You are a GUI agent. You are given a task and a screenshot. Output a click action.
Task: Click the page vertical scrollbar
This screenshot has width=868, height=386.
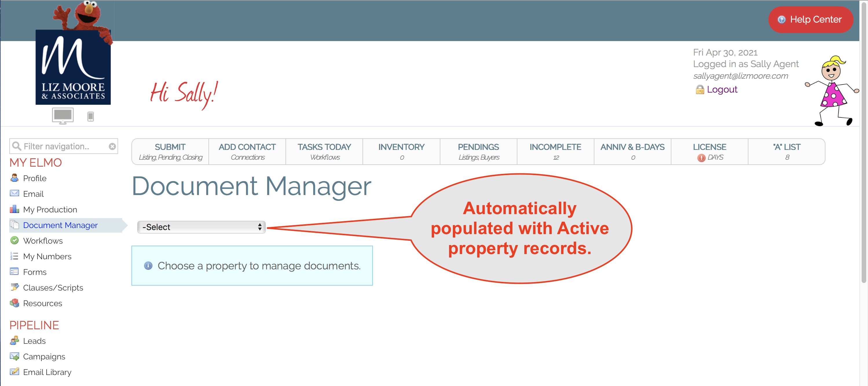pyautogui.click(x=863, y=141)
